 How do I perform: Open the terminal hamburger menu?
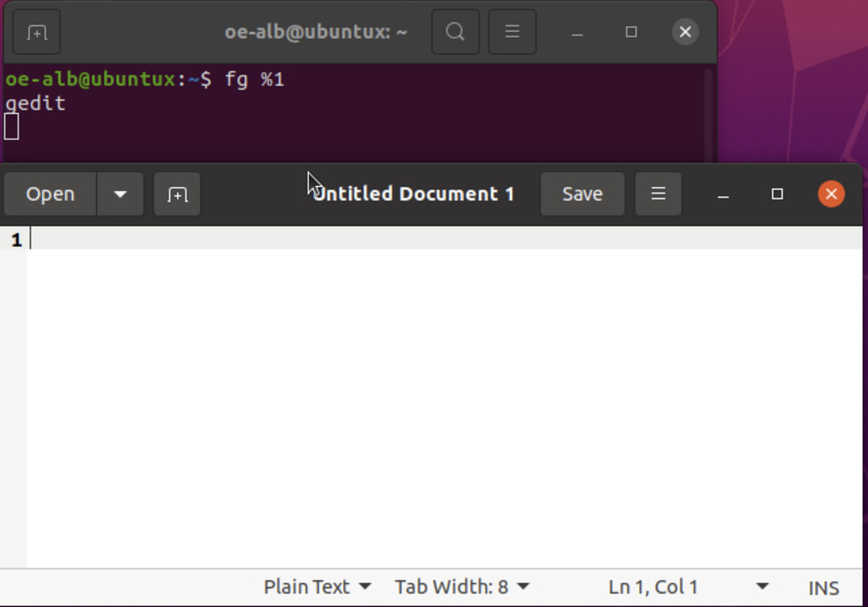point(512,33)
